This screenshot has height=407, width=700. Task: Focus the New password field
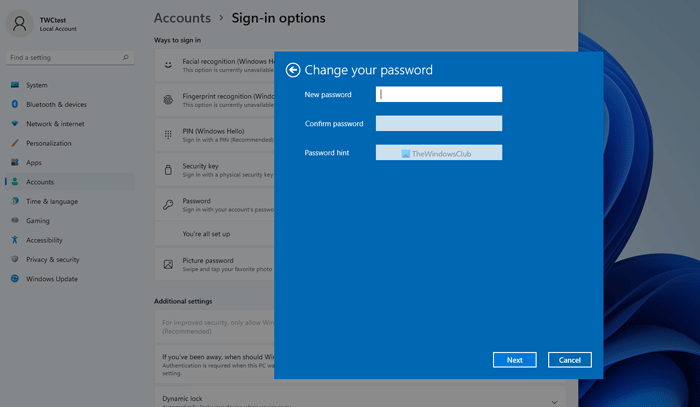[439, 94]
